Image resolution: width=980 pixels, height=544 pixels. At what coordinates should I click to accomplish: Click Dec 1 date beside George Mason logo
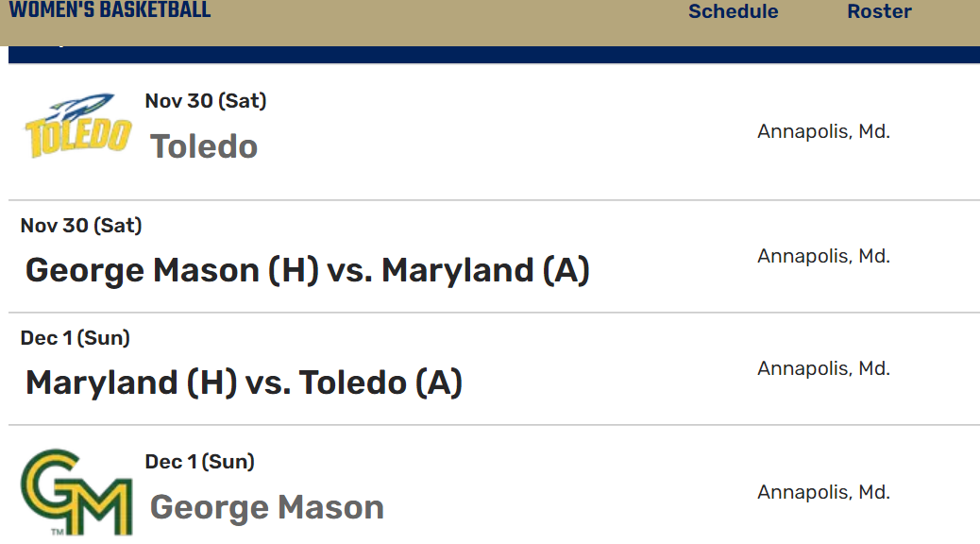click(x=200, y=462)
